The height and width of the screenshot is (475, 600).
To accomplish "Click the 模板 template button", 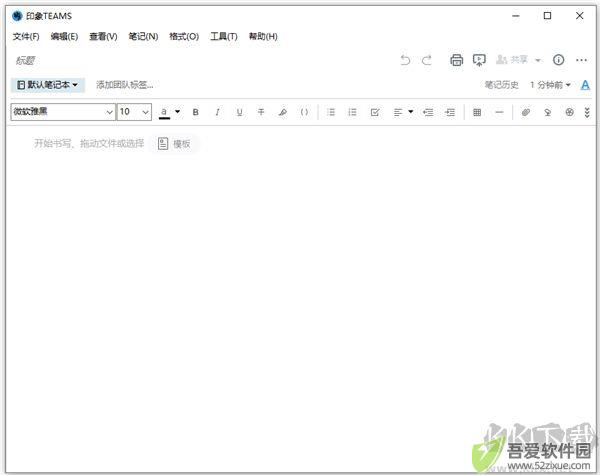I will 174,144.
